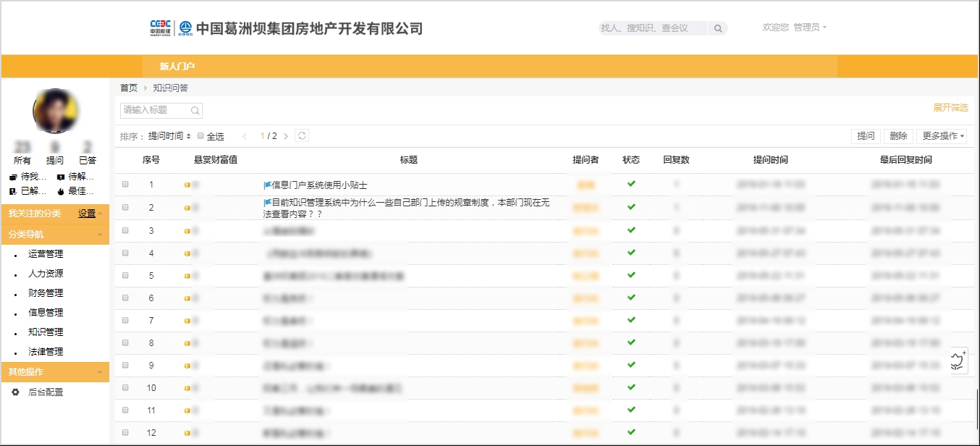Click the search magnifier icon in top bar
This screenshot has width=980, height=446.
point(718,28)
